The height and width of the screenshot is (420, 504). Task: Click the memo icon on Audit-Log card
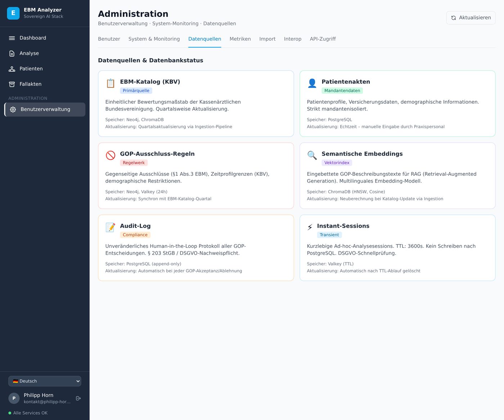pyautogui.click(x=111, y=227)
